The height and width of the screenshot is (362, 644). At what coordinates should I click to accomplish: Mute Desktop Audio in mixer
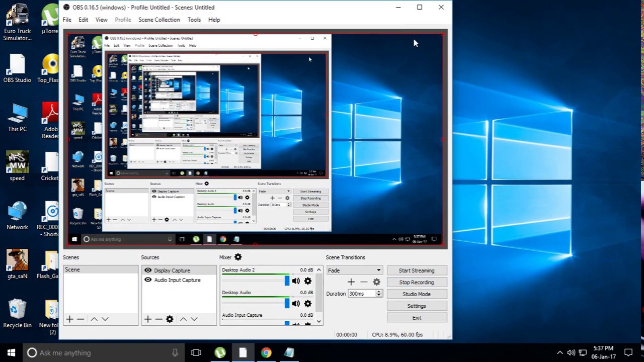pos(296,304)
